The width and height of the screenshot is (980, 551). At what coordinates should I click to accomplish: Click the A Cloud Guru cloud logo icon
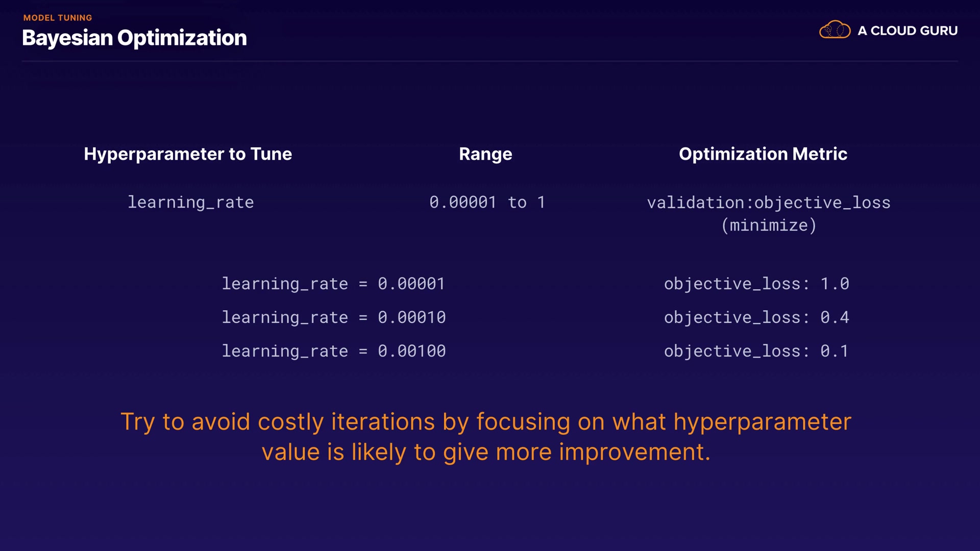(x=835, y=30)
